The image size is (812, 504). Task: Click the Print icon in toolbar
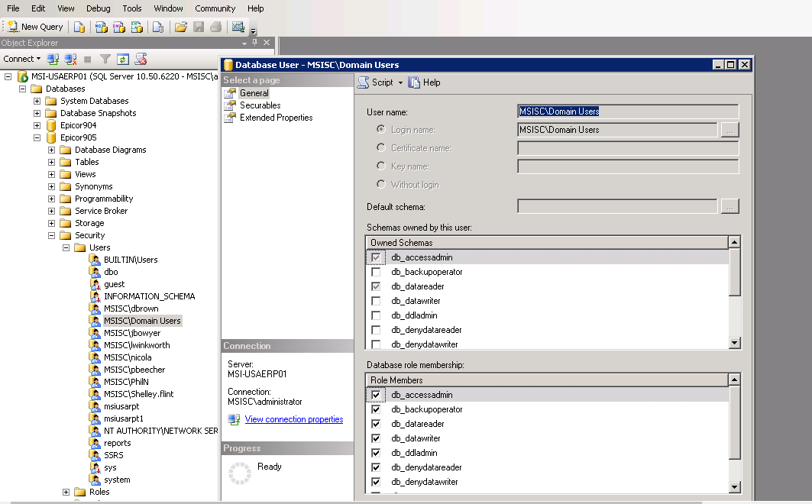[216, 27]
